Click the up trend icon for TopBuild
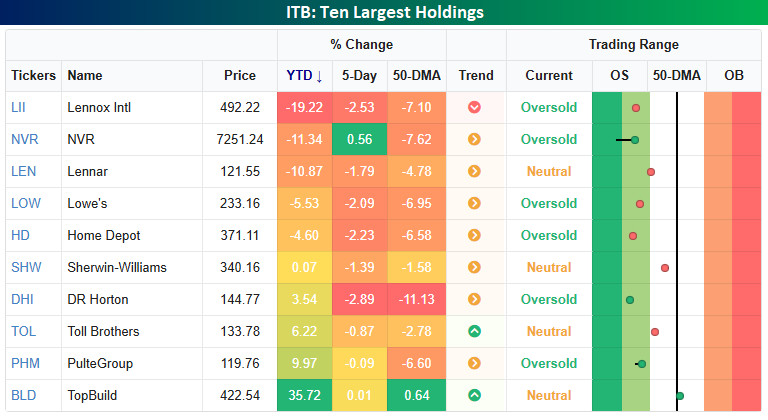768x420 pixels. coord(474,395)
